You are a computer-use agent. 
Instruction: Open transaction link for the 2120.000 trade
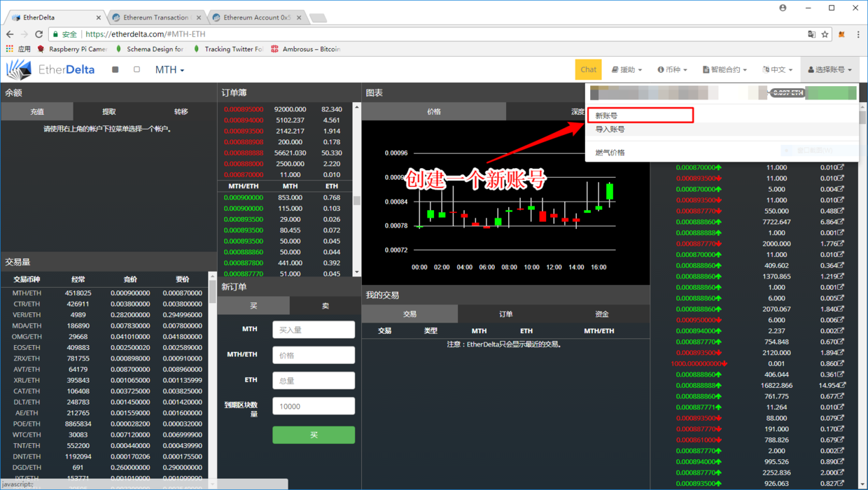841,353
